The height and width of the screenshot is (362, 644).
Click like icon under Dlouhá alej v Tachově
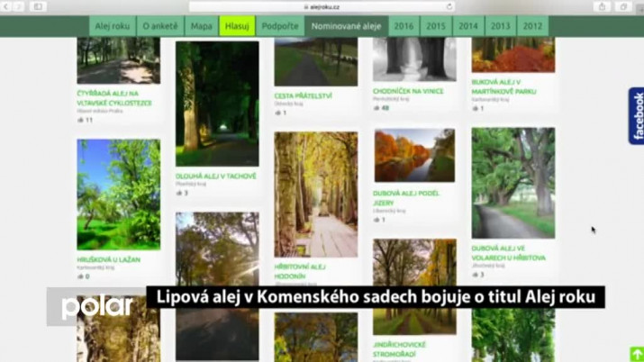[x=179, y=193]
